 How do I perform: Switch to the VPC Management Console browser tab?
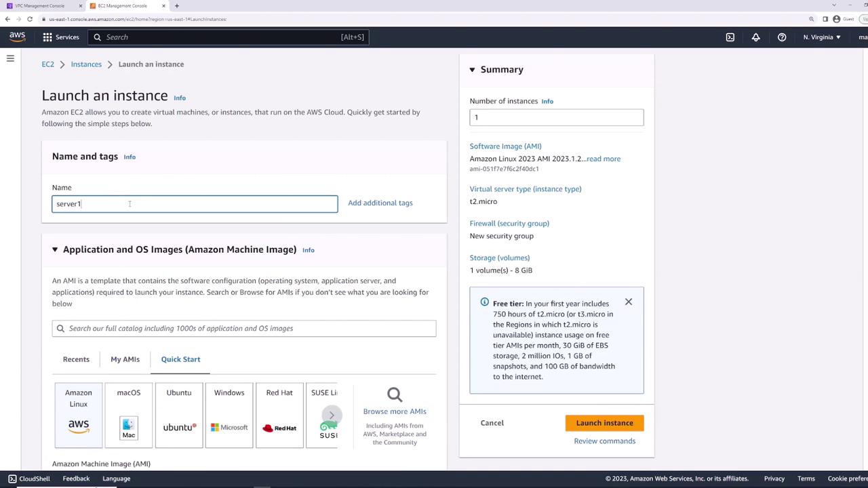45,6
